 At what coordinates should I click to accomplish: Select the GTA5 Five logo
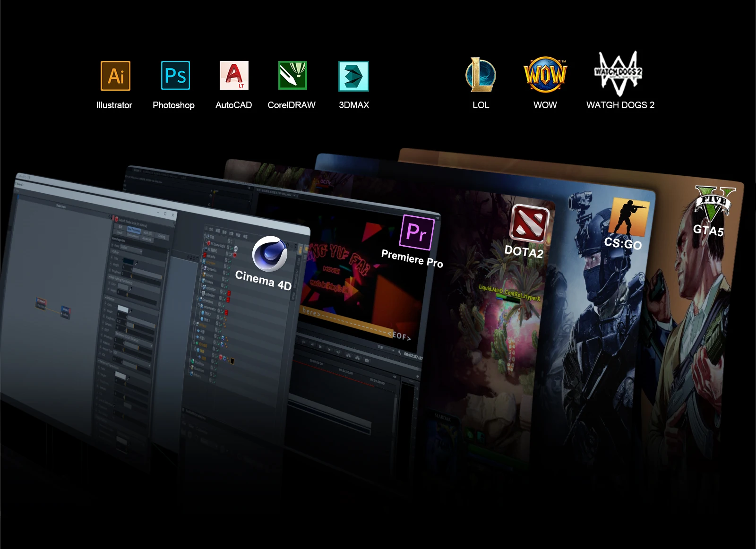coord(715,203)
